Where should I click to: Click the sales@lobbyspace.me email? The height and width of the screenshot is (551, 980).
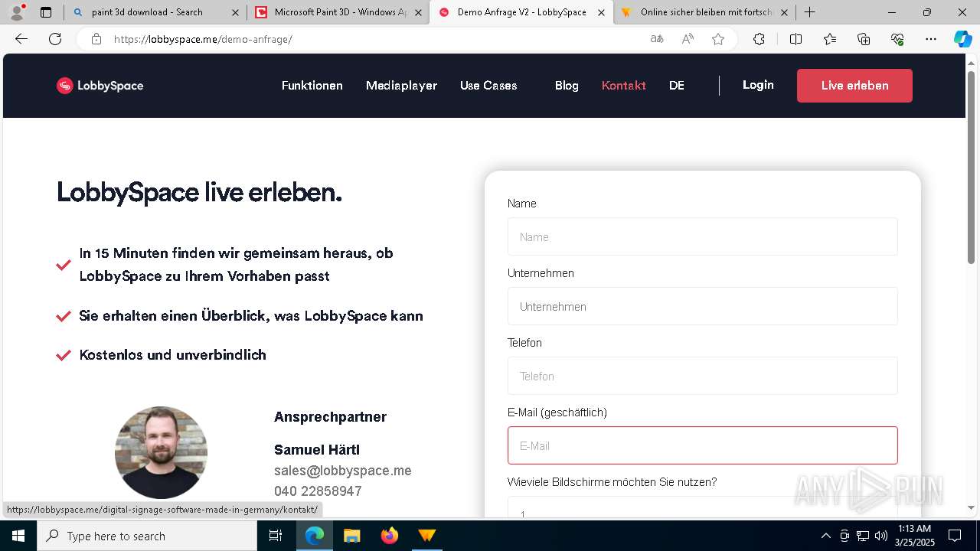click(x=343, y=471)
